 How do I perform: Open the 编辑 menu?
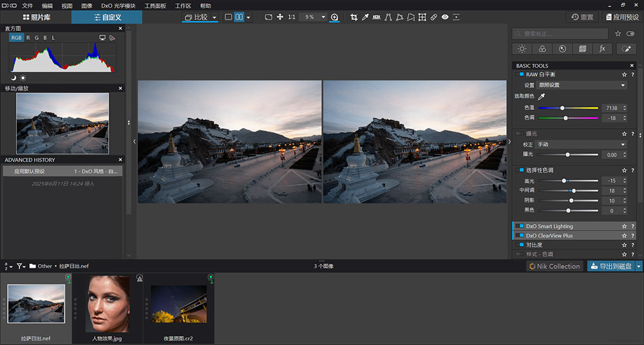tap(47, 6)
